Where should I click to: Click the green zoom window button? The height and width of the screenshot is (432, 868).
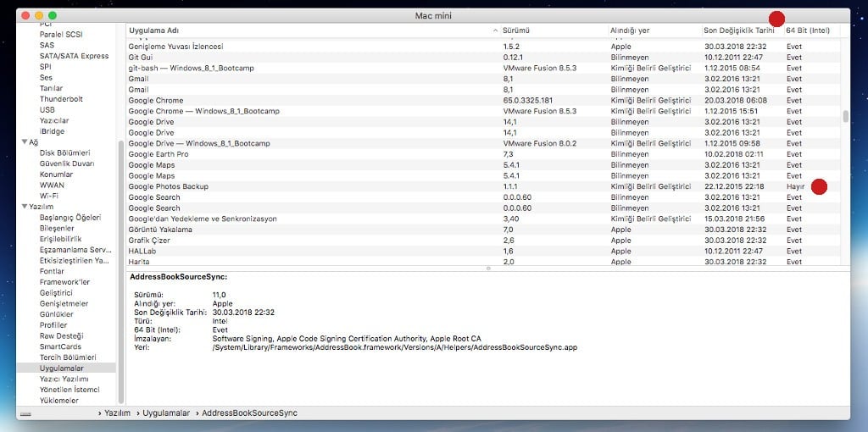click(53, 15)
